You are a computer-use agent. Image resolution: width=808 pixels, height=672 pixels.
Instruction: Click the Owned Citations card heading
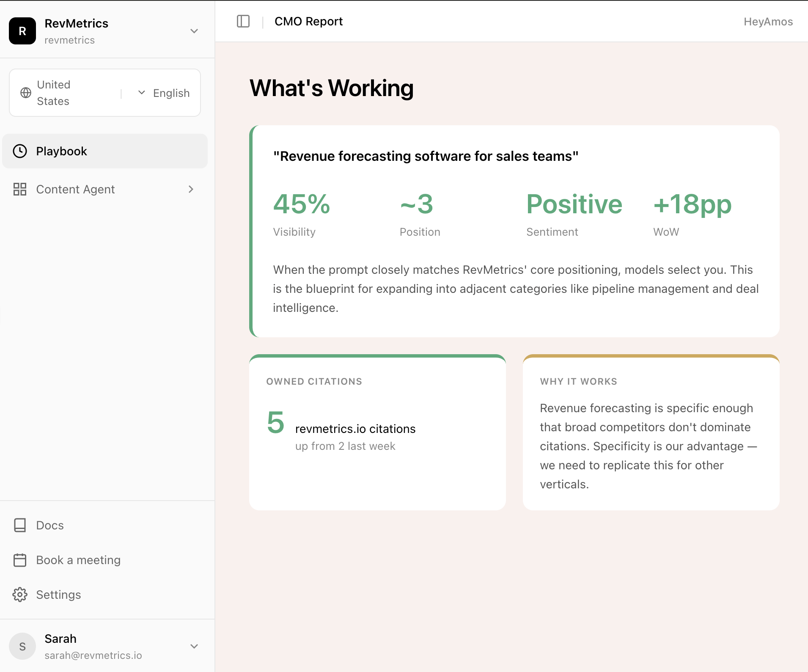[314, 381]
